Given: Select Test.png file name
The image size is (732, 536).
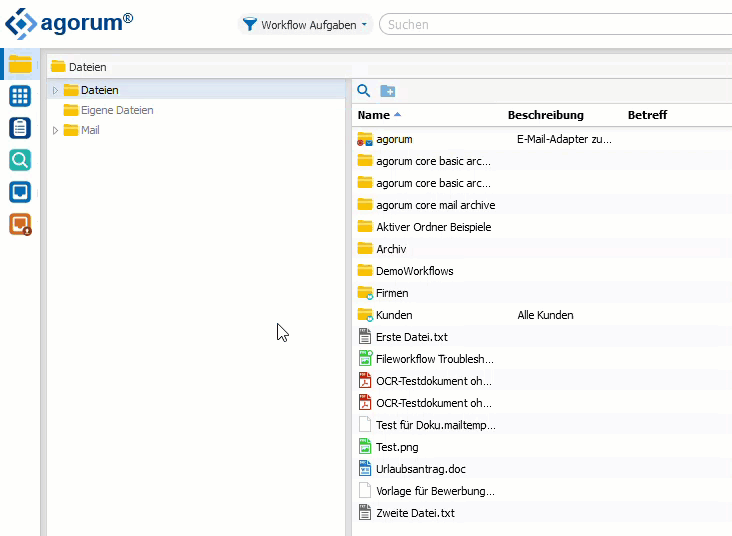Looking at the screenshot, I should (397, 447).
